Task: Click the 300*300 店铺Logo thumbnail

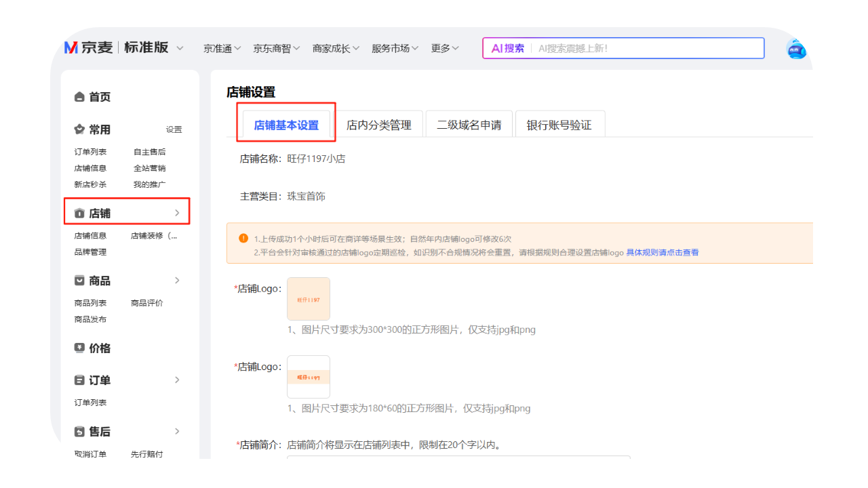Action: tap(309, 299)
